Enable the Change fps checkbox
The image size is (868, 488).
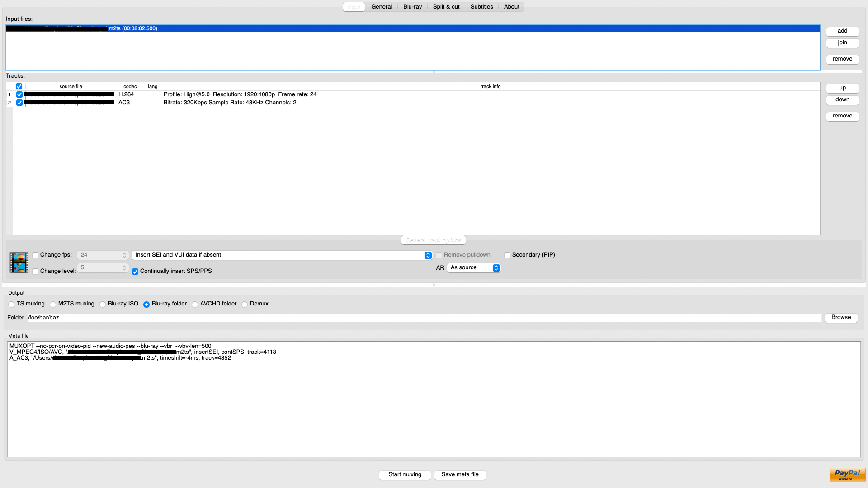(x=35, y=255)
